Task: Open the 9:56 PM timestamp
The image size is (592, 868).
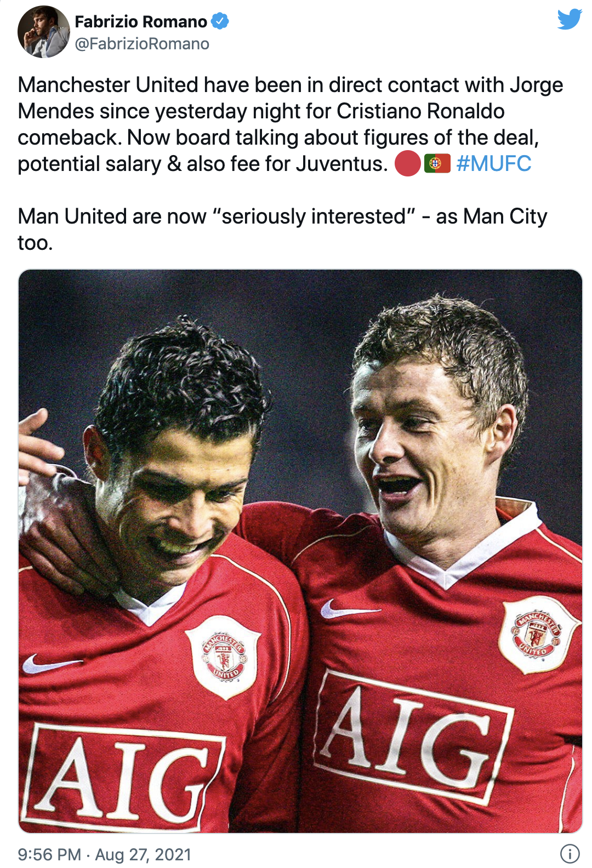Action: click(49, 854)
